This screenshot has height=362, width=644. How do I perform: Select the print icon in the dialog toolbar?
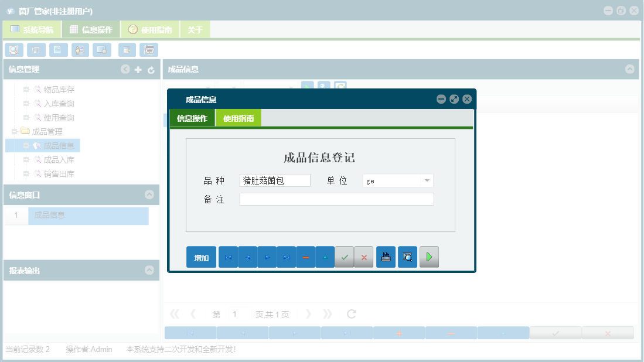click(x=386, y=257)
